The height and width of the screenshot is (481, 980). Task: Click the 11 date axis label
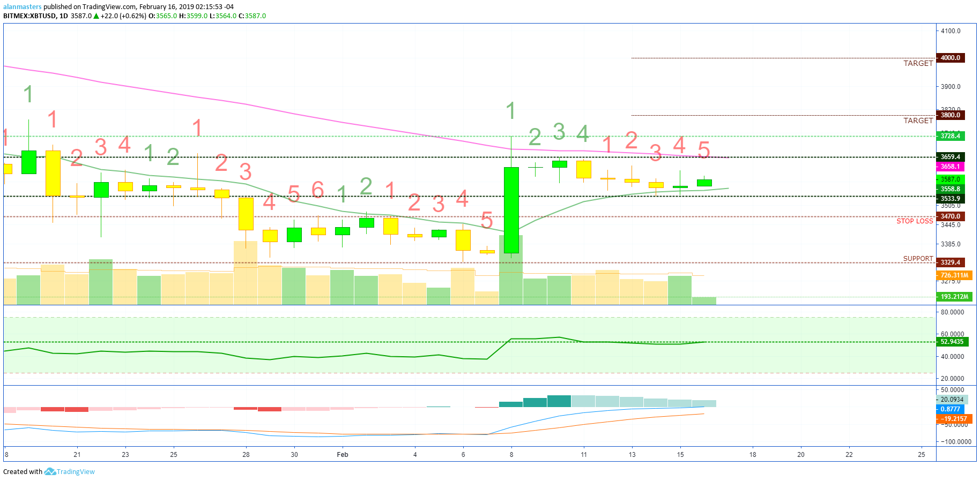point(584,455)
